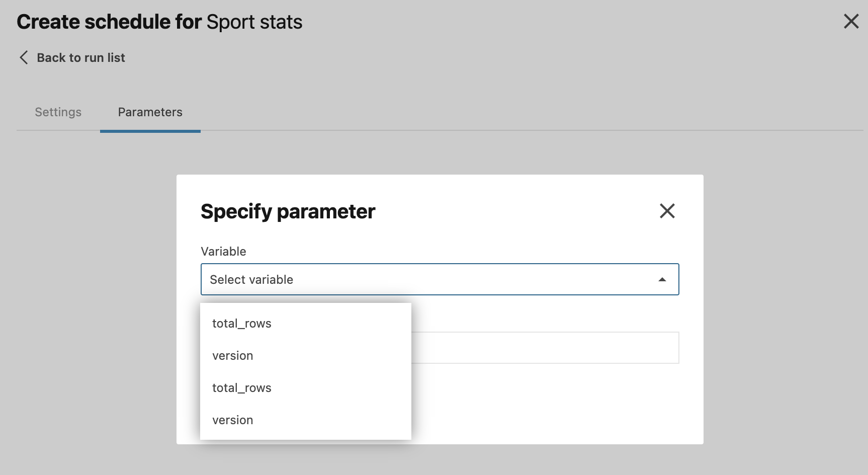Choose the first version option
868x475 pixels.
click(233, 355)
